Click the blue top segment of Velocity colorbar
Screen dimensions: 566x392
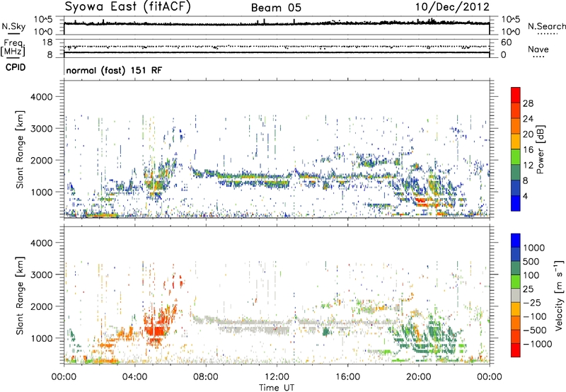point(516,241)
